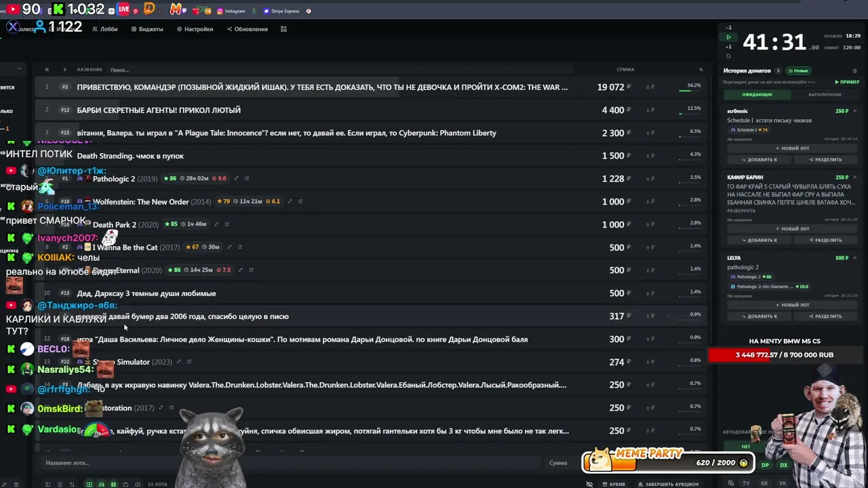This screenshot has width=868, height=488.
Task: Select the TV integration icon
Action: [x=746, y=483]
